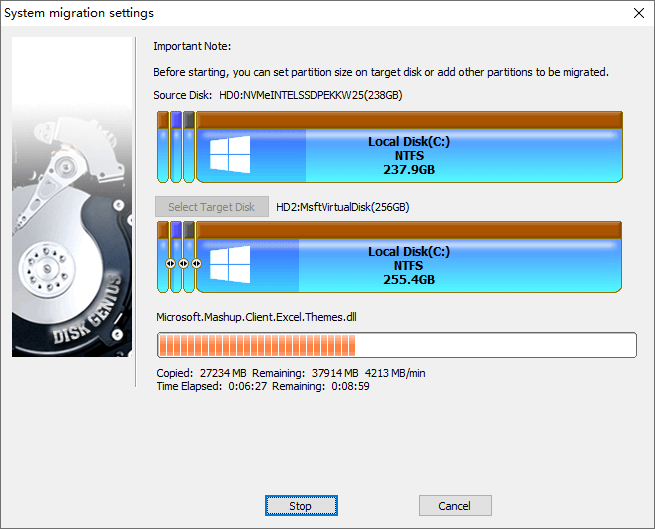The image size is (655, 529).
Task: Click the Time Elapsed: 0:06:27 text
Action: pos(212,386)
